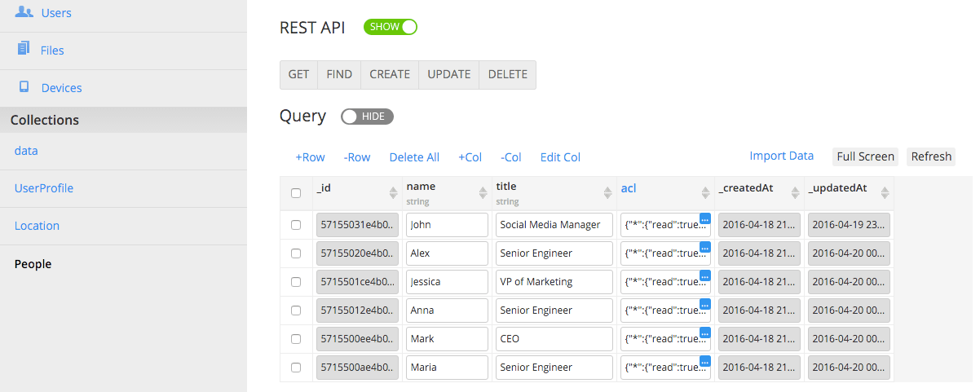This screenshot has width=980, height=392.
Task: Sort by the name column arrows
Action: pyautogui.click(x=482, y=192)
